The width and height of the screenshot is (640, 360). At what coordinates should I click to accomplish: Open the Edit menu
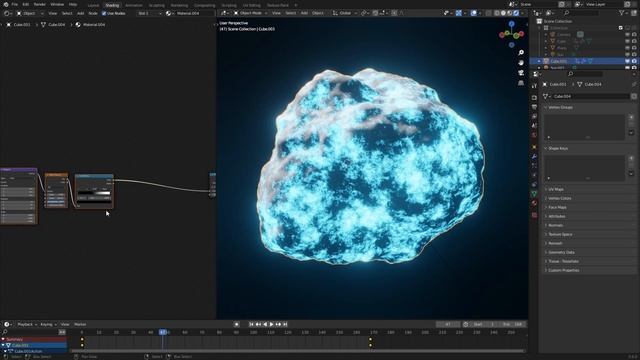pos(26,4)
